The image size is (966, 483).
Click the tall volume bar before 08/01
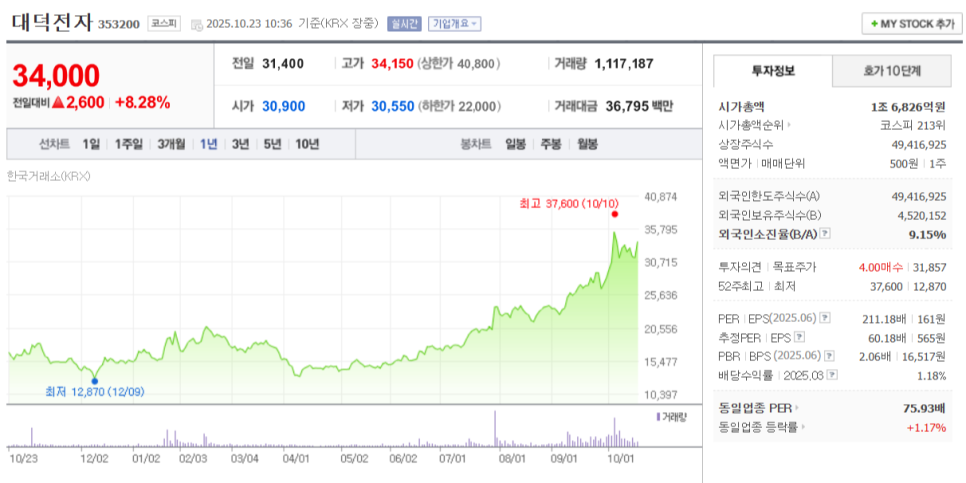495,428
